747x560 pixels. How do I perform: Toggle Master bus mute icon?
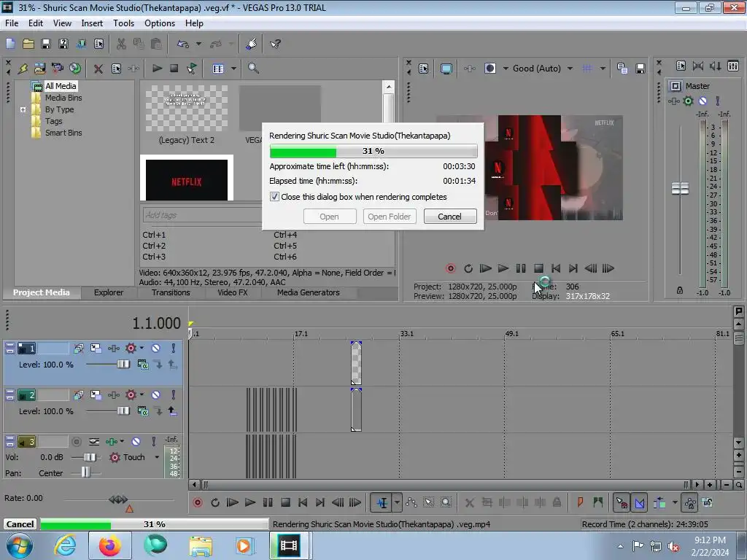pos(703,101)
